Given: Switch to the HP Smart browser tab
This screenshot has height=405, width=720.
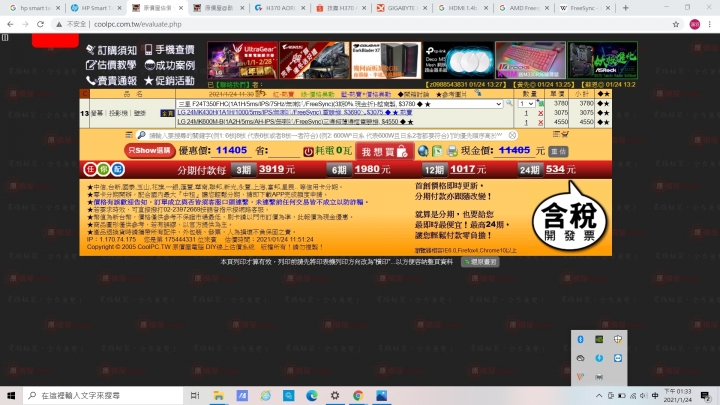Looking at the screenshot, I should point(96,8).
